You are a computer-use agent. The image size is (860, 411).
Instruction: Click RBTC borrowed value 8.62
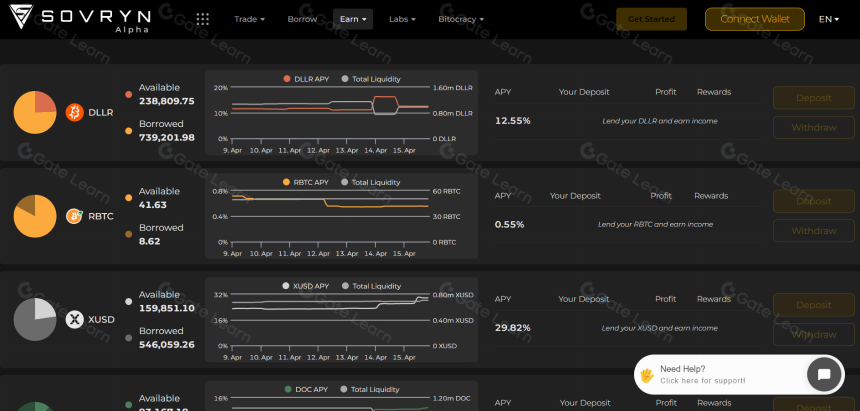click(149, 241)
